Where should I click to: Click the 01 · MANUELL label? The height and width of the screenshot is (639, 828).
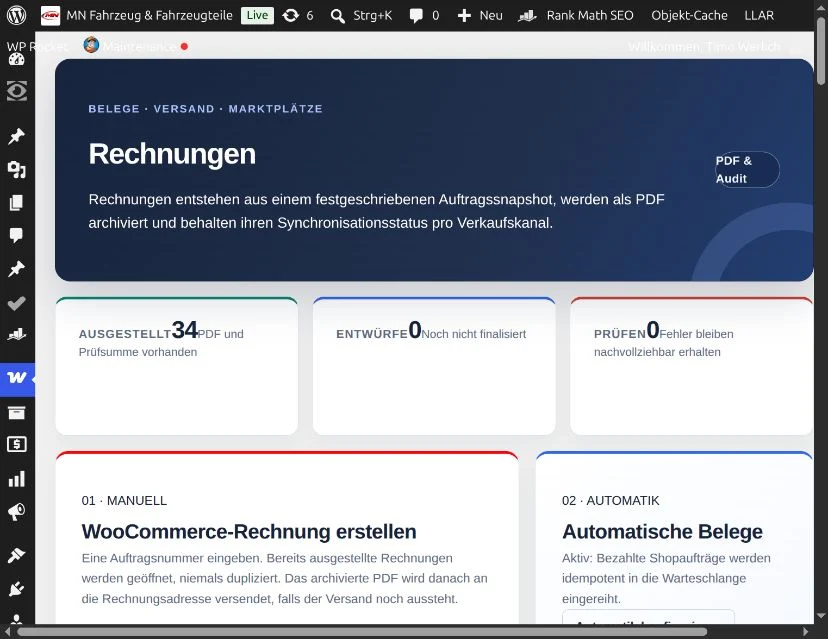(124, 501)
